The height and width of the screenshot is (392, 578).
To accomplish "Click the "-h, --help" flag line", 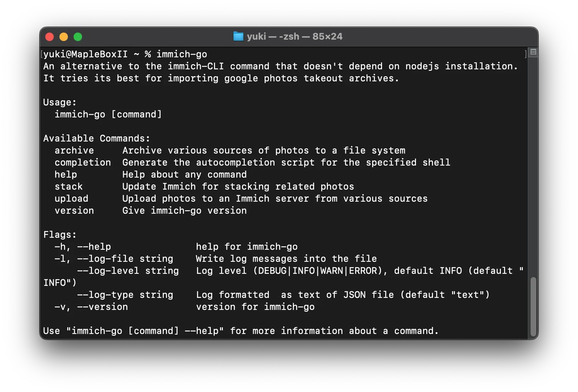I will (83, 247).
